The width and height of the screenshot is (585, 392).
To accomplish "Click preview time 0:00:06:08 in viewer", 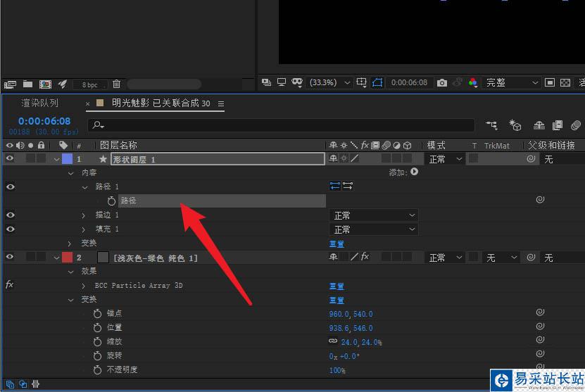I will point(409,82).
